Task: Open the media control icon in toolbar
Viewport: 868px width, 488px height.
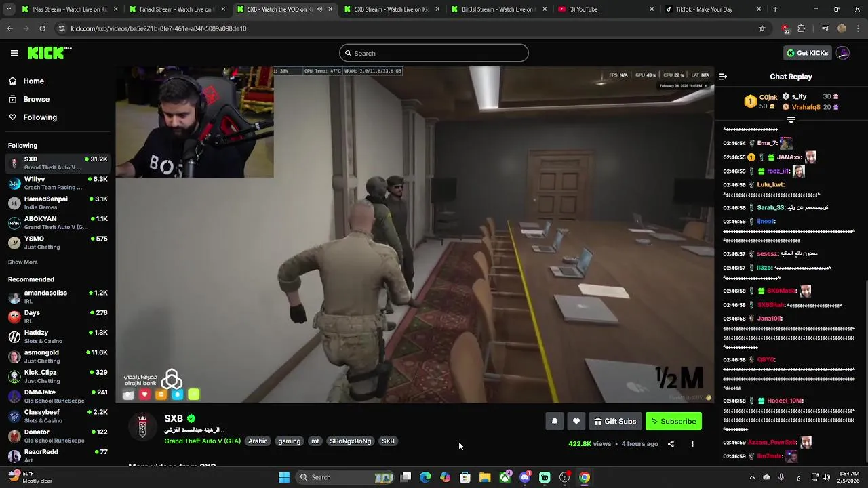Action: tap(825, 28)
